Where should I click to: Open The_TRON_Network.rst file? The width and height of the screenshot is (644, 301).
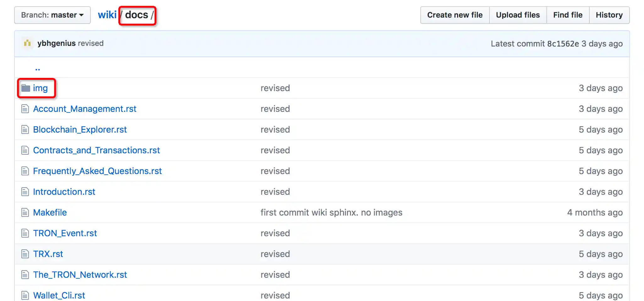coord(80,275)
